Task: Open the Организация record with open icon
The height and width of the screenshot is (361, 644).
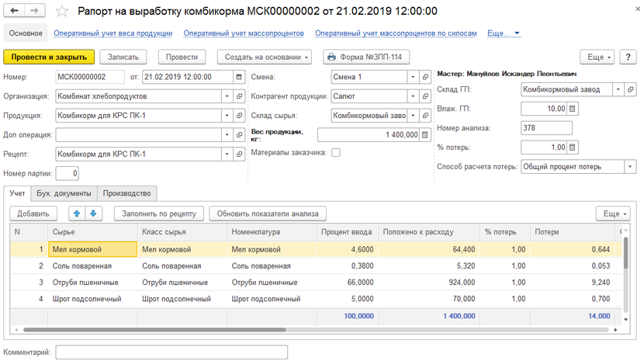Action: (x=239, y=96)
